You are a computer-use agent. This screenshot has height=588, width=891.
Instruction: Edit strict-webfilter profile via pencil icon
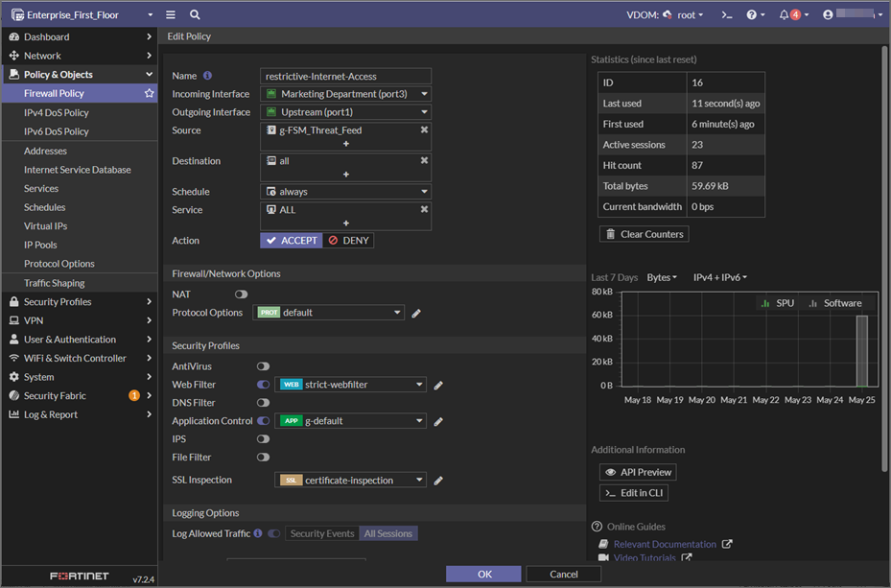coord(438,384)
